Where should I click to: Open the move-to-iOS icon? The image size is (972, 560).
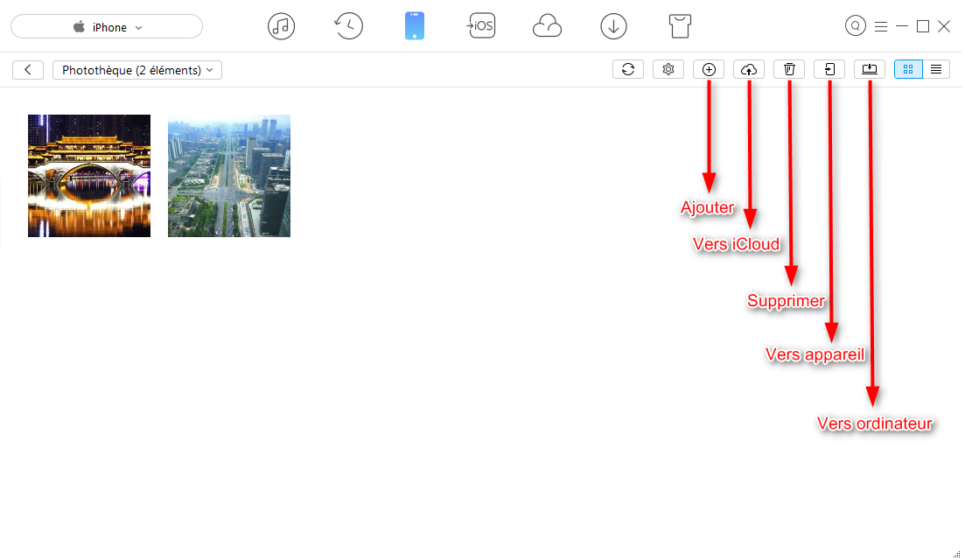click(x=481, y=26)
